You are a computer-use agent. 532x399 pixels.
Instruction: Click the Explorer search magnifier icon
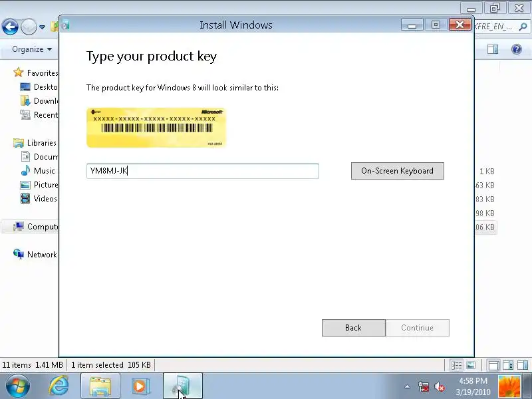523,27
